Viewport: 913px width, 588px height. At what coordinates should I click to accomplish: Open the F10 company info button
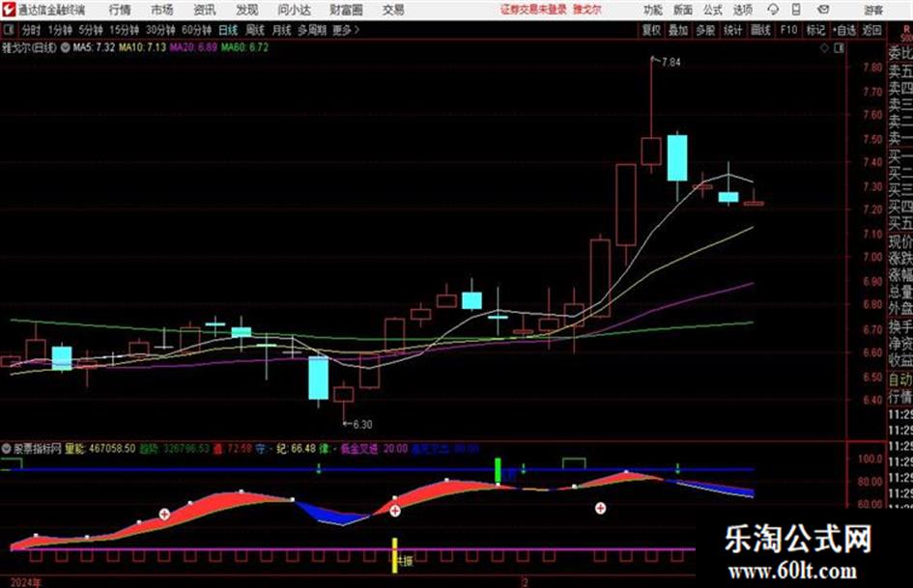788,30
